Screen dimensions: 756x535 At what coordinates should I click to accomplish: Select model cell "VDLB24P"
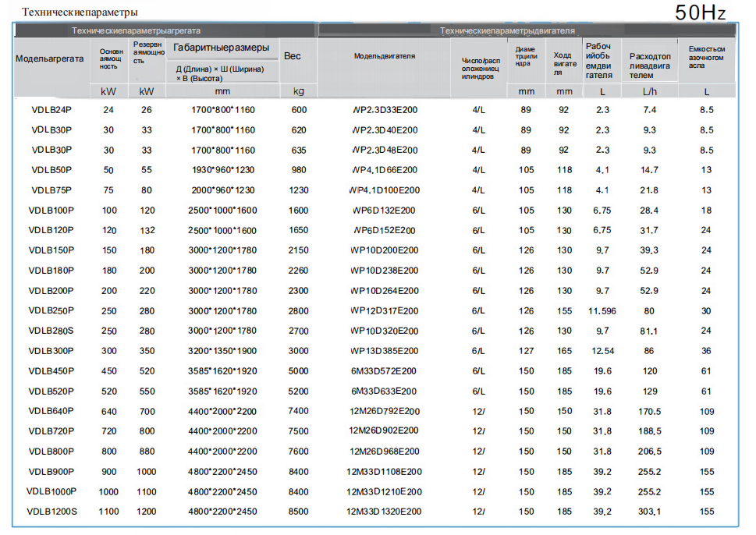(51, 110)
